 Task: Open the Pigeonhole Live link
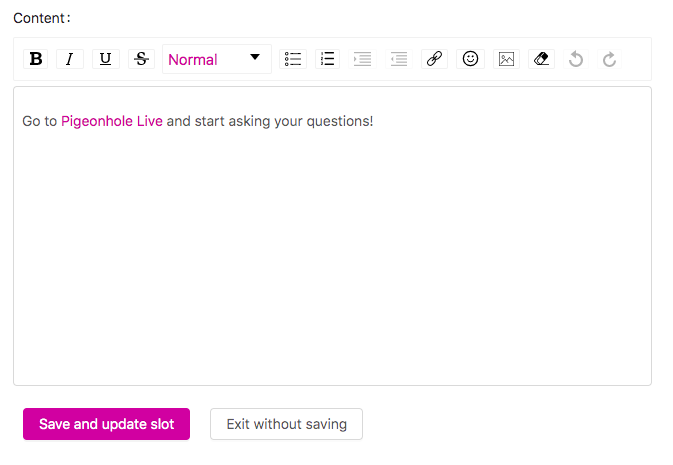[112, 121]
